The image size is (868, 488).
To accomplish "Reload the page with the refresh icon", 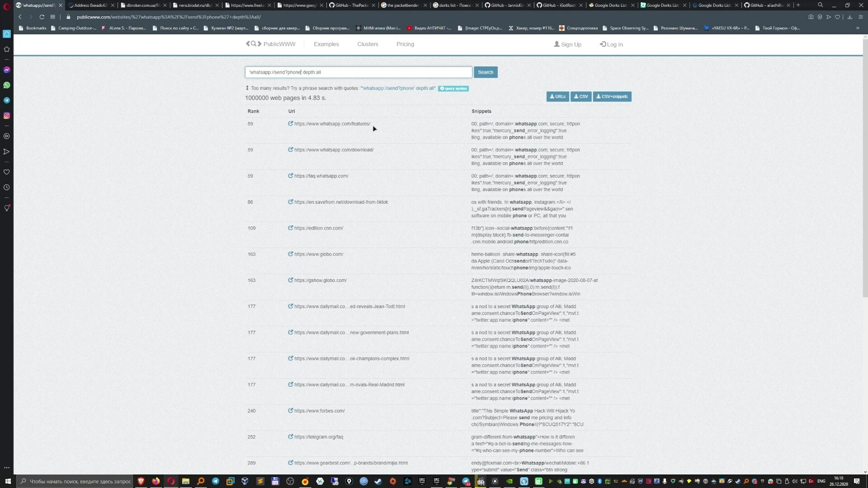I will click(x=42, y=17).
